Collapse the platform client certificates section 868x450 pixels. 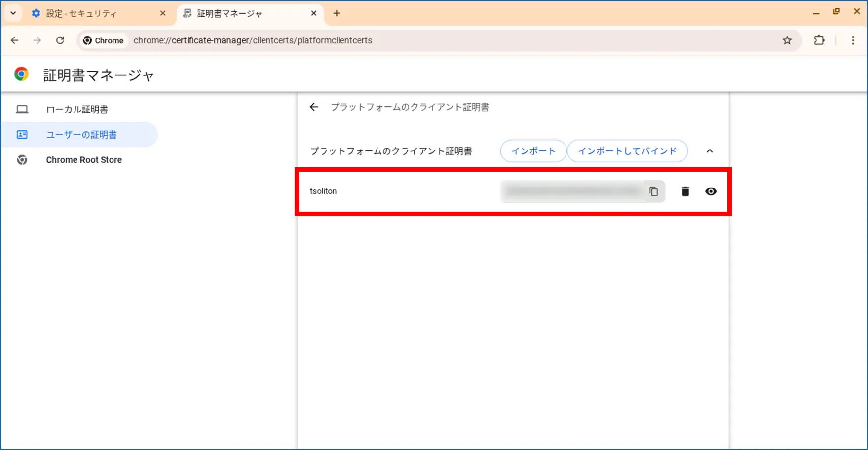click(x=710, y=151)
